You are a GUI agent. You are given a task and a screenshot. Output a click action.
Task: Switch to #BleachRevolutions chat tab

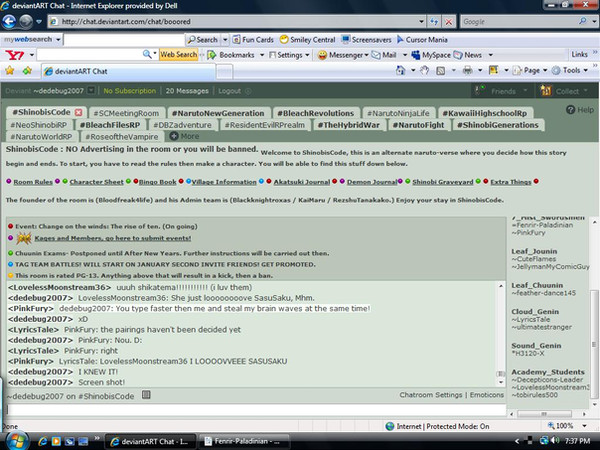pos(316,113)
